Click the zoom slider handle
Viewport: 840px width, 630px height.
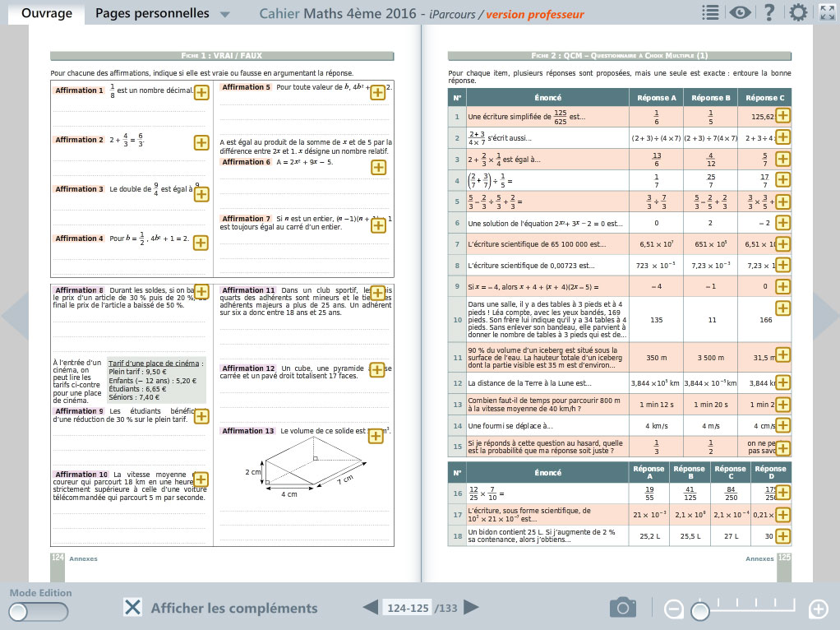click(x=699, y=611)
